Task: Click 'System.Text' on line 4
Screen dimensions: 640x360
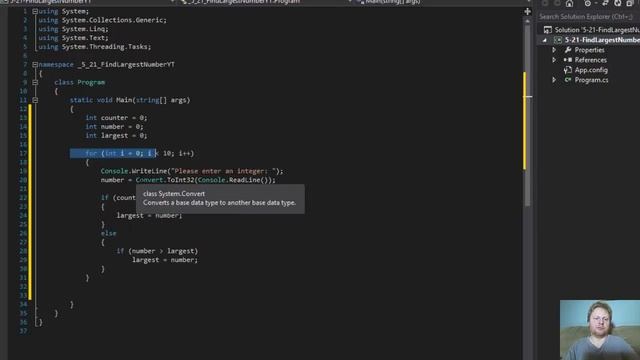Action: click(85, 38)
